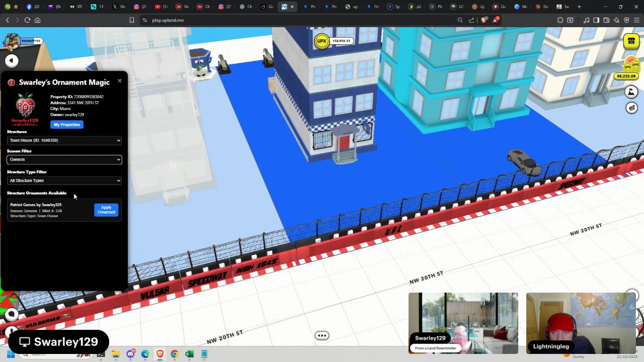
Task: Bookmark this page icon
Action: (x=132, y=20)
